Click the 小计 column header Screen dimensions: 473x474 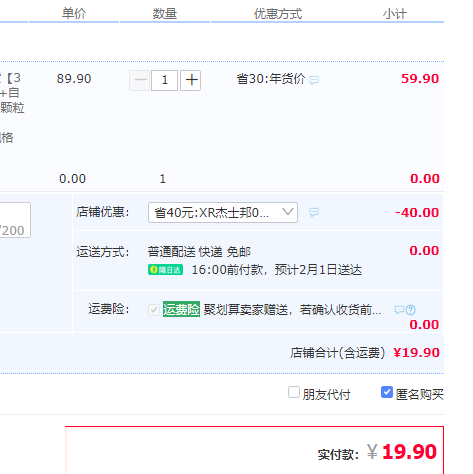(x=395, y=14)
